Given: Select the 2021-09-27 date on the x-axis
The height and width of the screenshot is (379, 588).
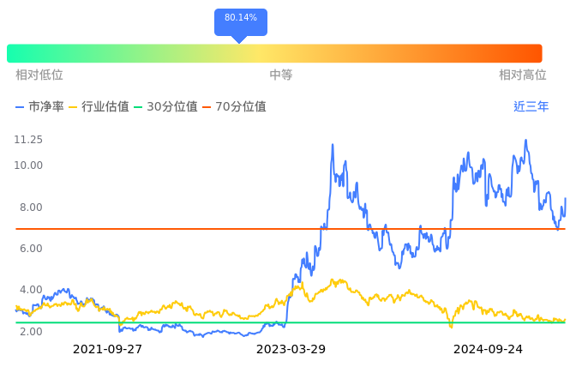Looking at the screenshot, I should click(107, 350).
